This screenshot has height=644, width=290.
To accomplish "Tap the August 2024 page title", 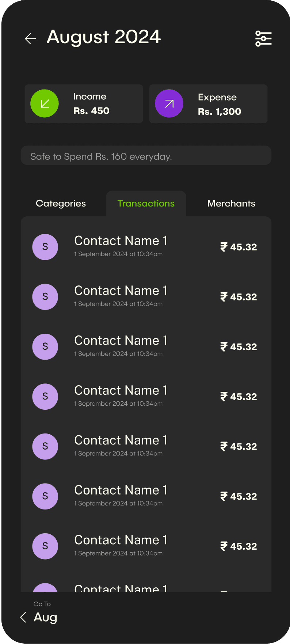I will pyautogui.click(x=104, y=37).
